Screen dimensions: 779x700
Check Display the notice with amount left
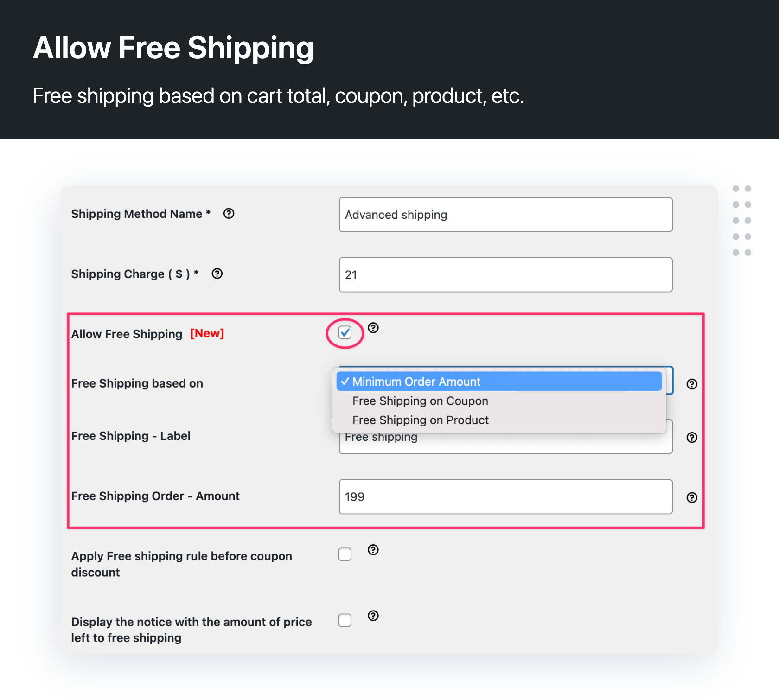pos(345,620)
